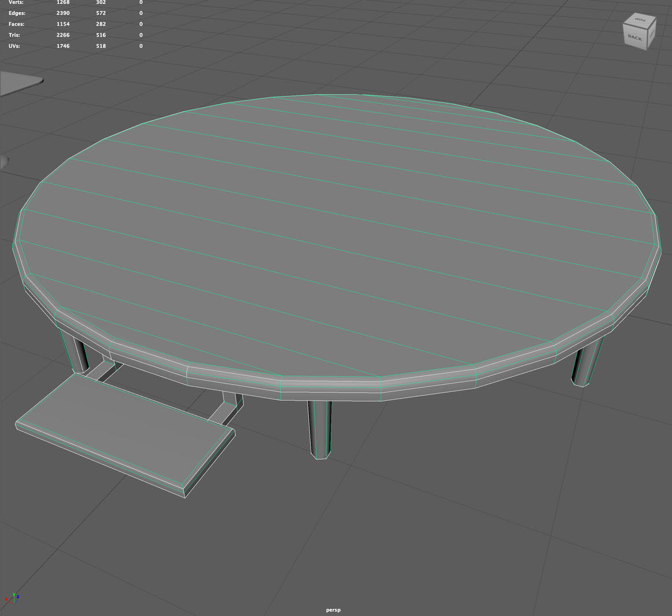Click the BACK face of the ViewCube
672x616 pixels.
[x=635, y=37]
